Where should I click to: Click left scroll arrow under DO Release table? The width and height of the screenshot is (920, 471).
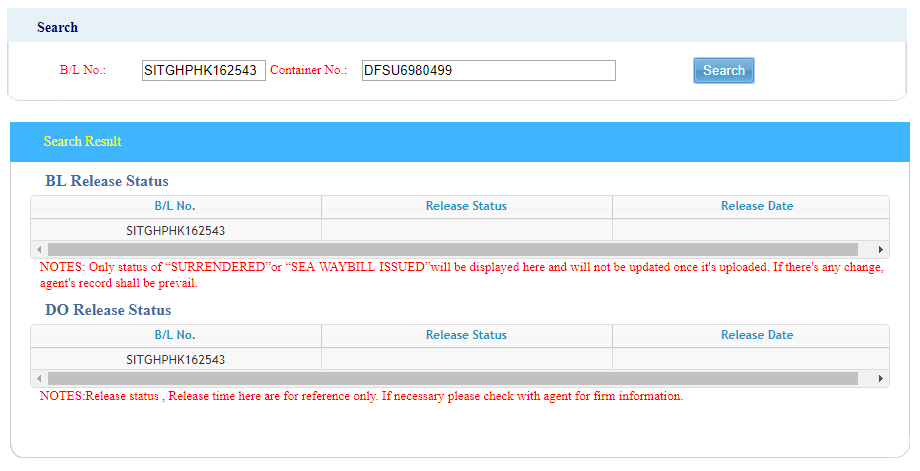[39, 379]
